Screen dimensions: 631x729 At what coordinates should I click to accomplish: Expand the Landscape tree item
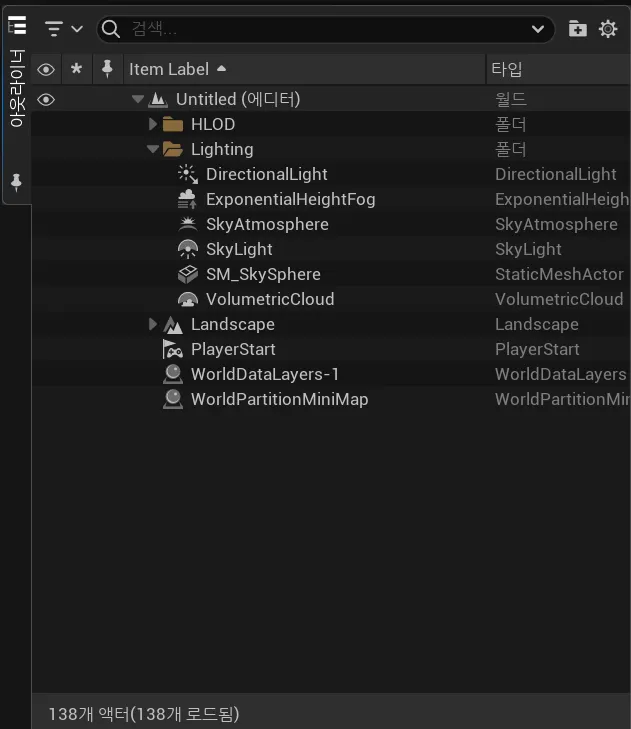tap(153, 324)
